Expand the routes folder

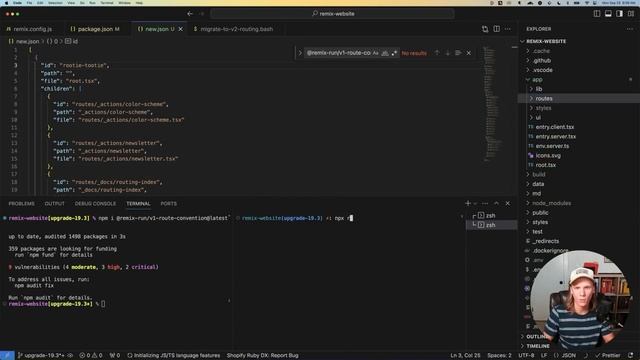point(544,98)
